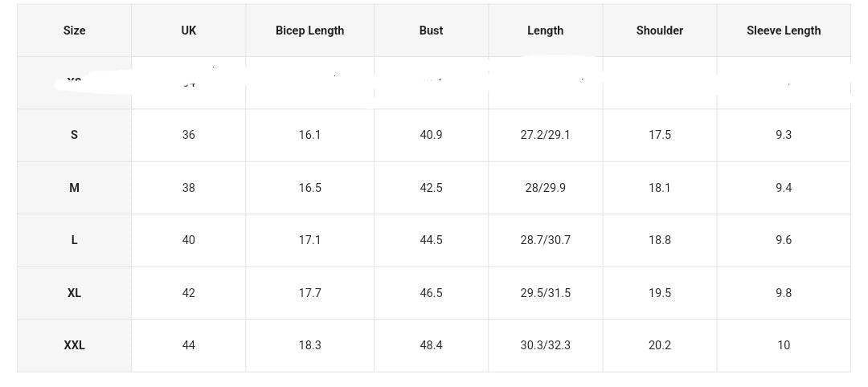Select the L size row label
This screenshot has height=387, width=868.
[x=74, y=240]
